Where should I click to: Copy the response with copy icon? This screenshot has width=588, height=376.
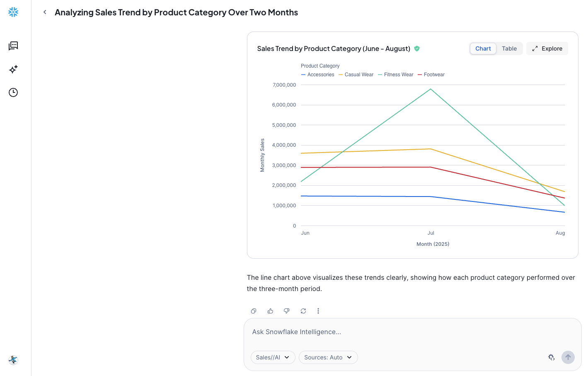[254, 311]
